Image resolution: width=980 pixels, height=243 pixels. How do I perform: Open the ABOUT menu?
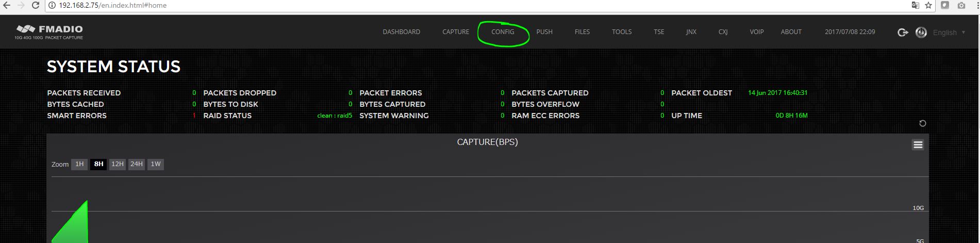click(x=791, y=32)
